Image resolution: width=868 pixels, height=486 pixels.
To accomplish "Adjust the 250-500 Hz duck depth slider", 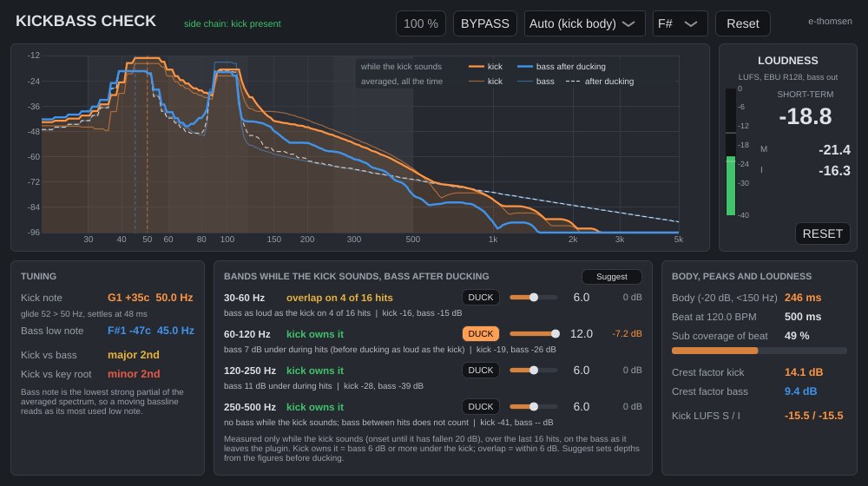I will [534, 407].
